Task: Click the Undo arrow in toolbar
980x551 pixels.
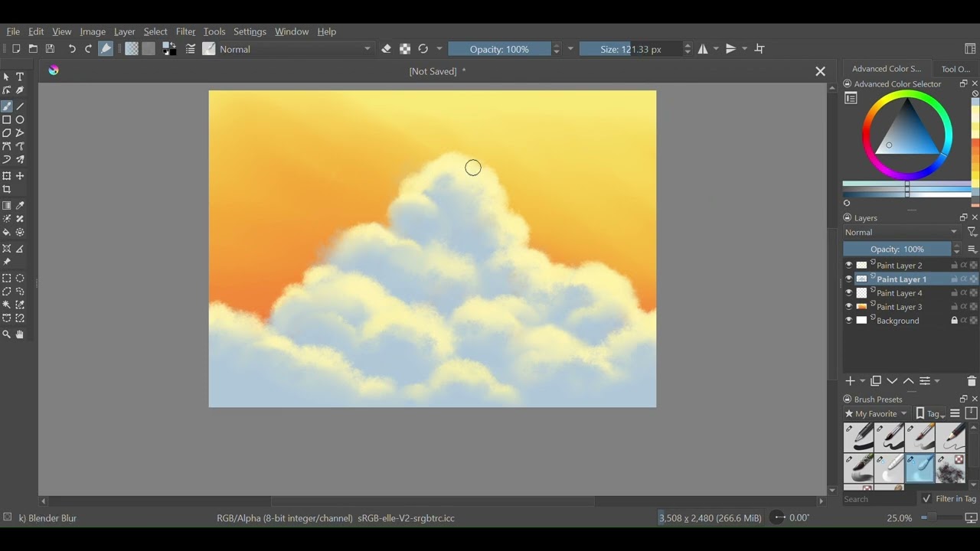Action: tap(72, 49)
